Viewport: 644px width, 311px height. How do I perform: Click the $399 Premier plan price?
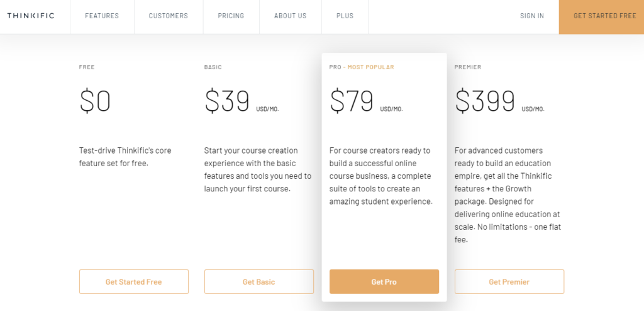click(x=485, y=101)
